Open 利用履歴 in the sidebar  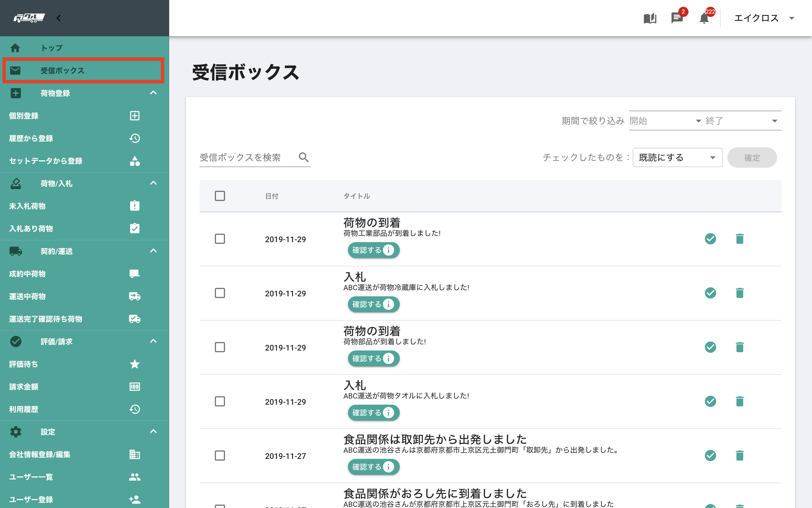(x=85, y=409)
